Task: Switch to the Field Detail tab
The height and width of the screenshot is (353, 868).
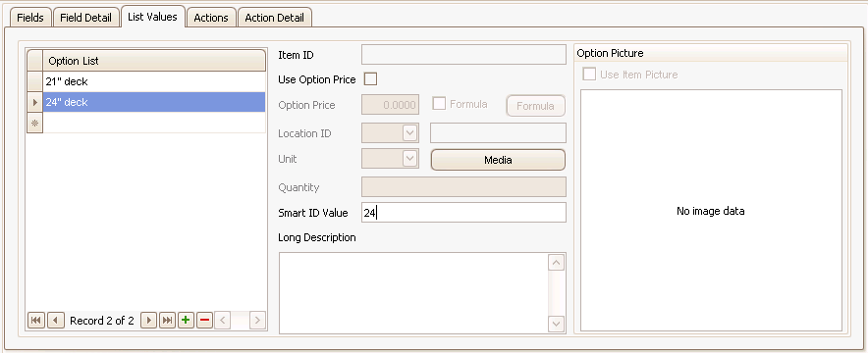Action: (85, 18)
